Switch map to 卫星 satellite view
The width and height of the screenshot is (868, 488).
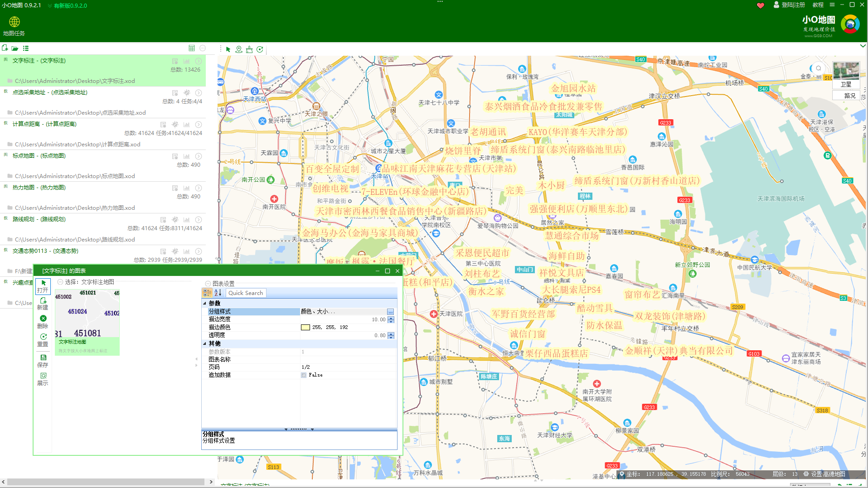click(846, 84)
